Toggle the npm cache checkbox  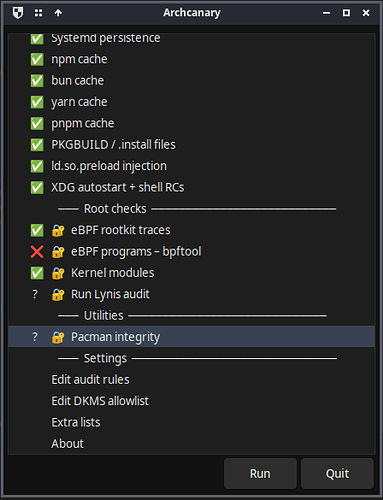coord(37,59)
